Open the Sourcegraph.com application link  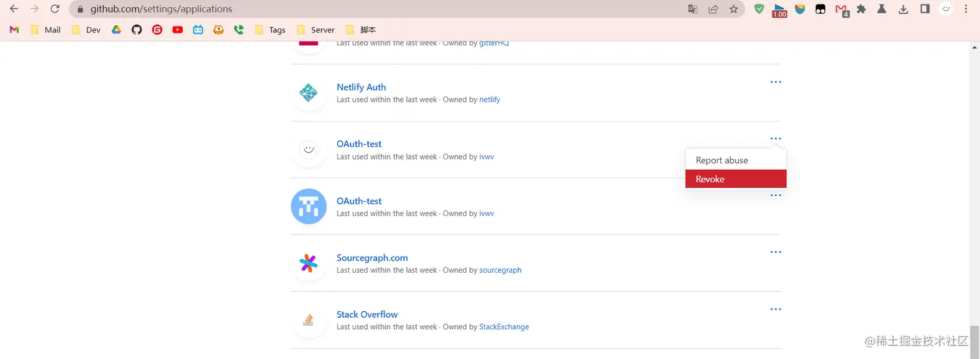[372, 257]
